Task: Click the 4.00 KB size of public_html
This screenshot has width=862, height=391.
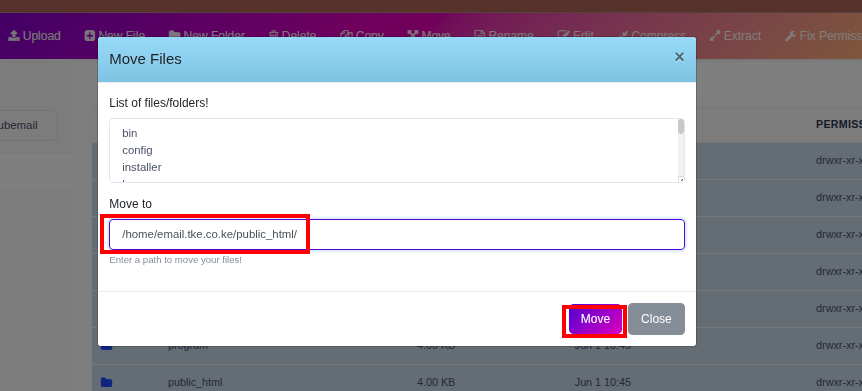Action: coord(436,382)
